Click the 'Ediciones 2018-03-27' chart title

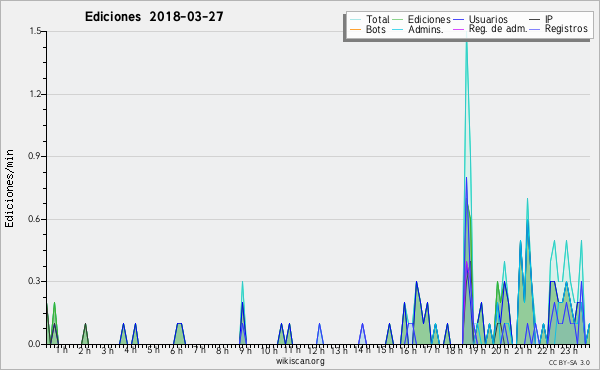click(x=154, y=17)
